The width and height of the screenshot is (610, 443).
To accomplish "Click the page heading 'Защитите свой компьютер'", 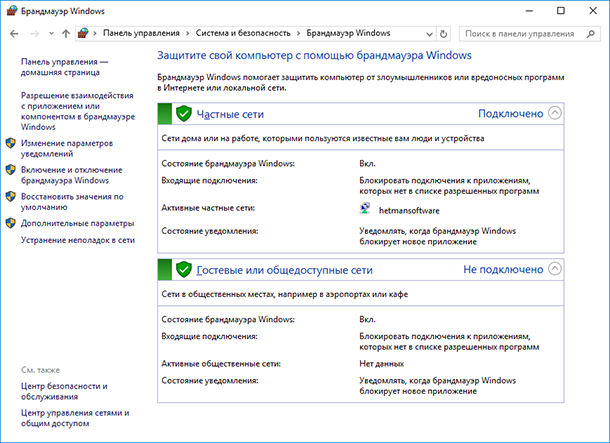I will tap(314, 56).
